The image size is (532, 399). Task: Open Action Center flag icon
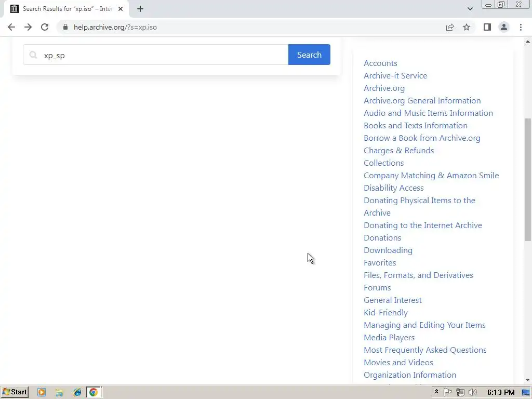pos(447,393)
